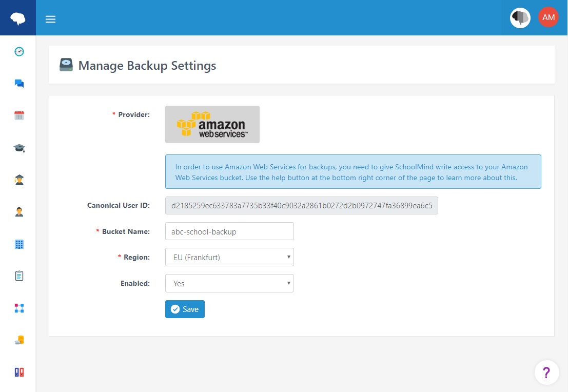Click the backup disk icon beside title

point(66,65)
